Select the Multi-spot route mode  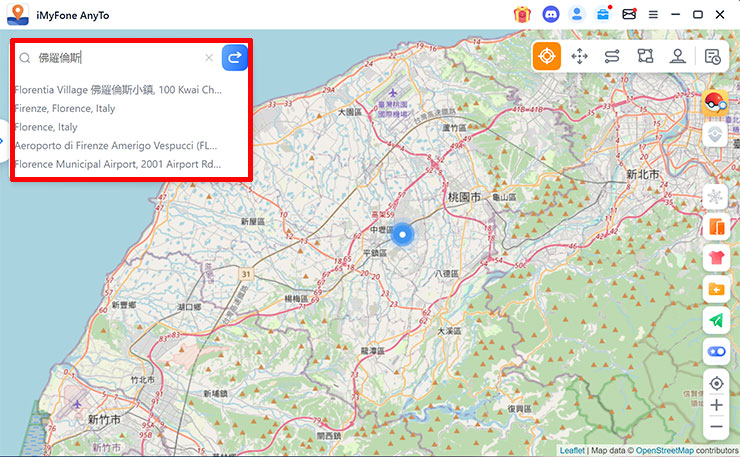coord(645,56)
